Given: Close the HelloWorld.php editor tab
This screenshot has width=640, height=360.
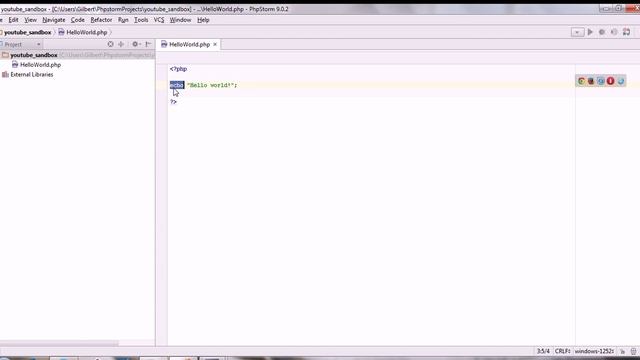Looking at the screenshot, I should (215, 44).
